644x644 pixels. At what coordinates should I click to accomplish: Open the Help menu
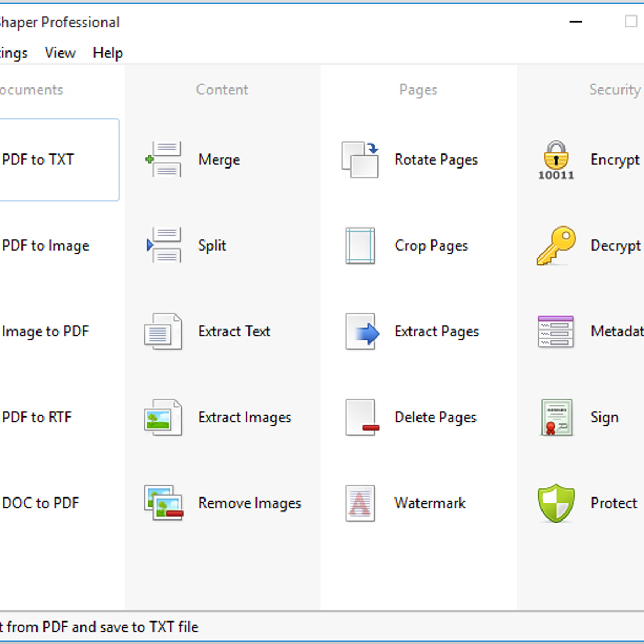coord(107,53)
